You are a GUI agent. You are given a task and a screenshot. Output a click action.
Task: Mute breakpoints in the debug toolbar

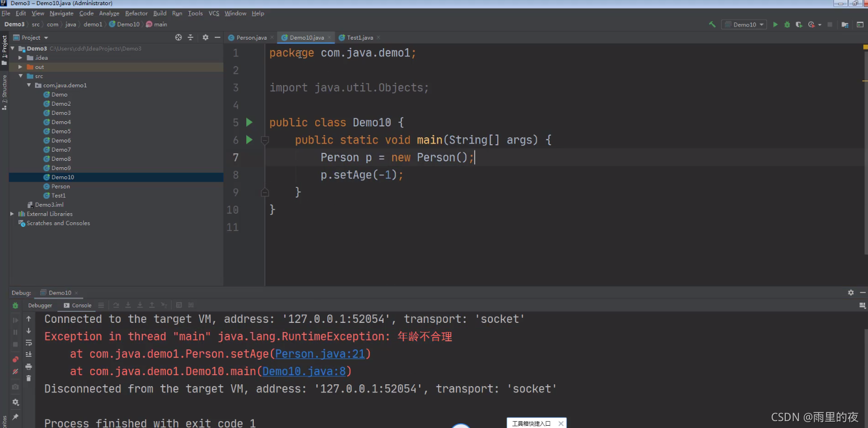(x=15, y=372)
